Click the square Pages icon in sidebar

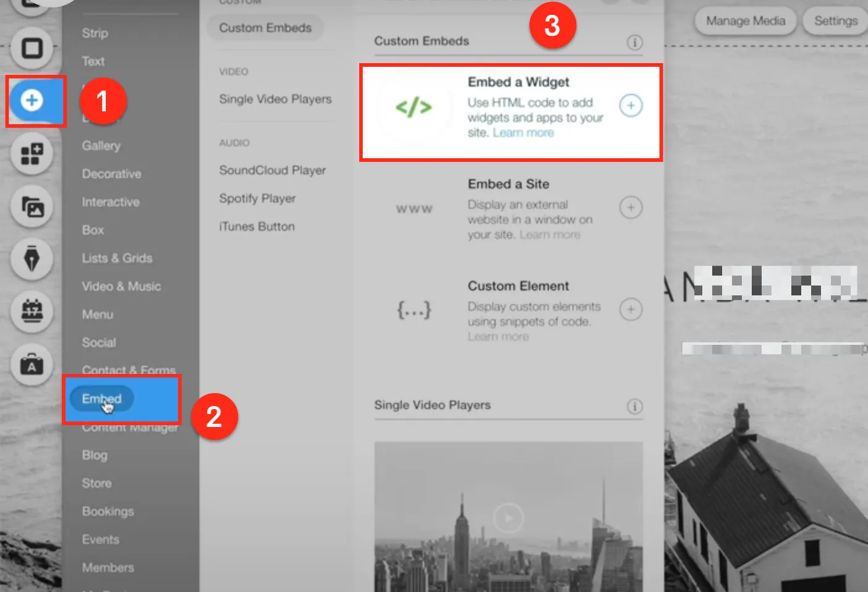coord(32,48)
